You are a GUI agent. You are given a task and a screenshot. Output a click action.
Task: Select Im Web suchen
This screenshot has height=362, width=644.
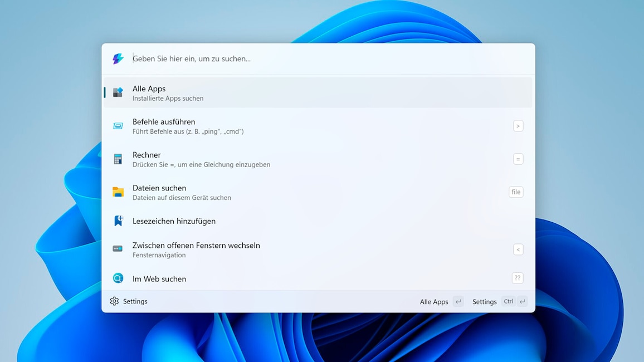coord(318,278)
